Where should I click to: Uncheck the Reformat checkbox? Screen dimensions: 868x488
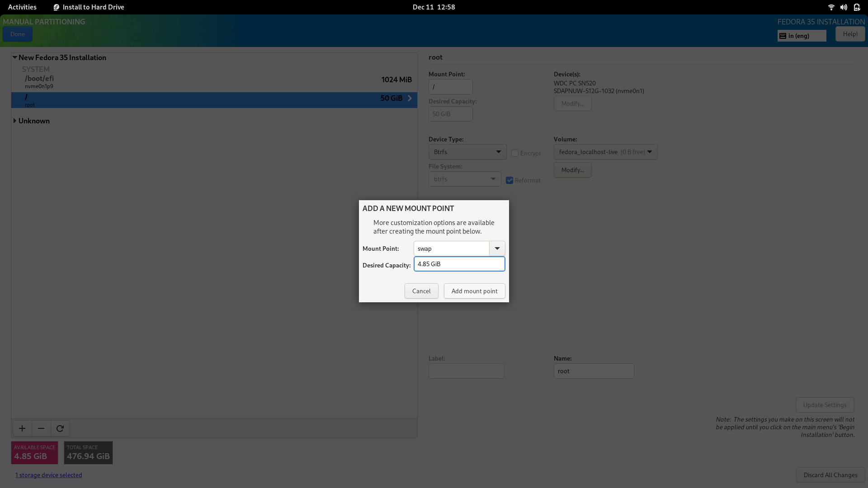tap(509, 180)
